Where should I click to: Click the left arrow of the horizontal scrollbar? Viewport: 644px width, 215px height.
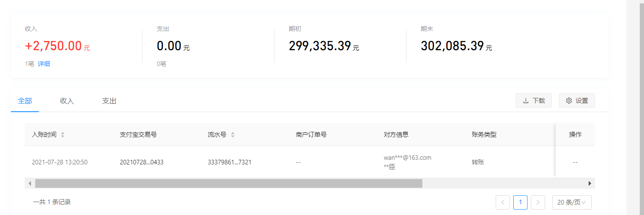click(x=30, y=183)
